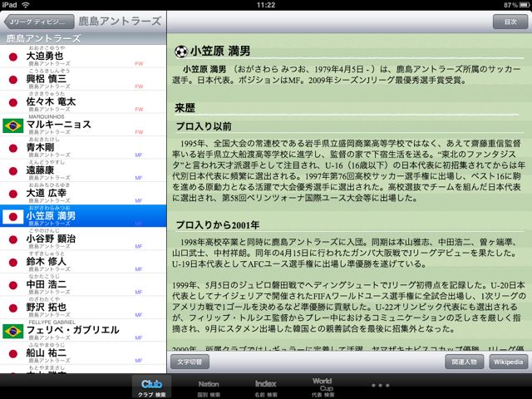Tap Japan flag next to 大道 広幸
This screenshot has width=532, height=399.
(x=13, y=194)
